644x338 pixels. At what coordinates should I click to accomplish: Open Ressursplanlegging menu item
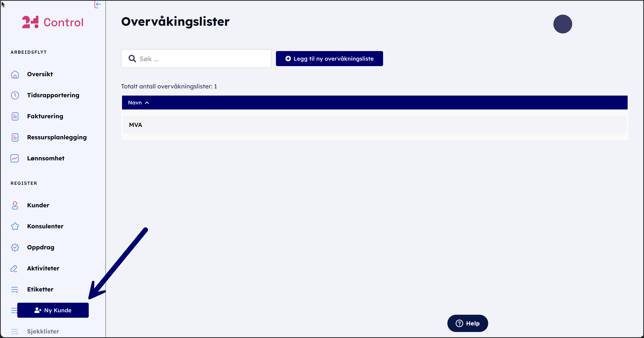point(57,137)
